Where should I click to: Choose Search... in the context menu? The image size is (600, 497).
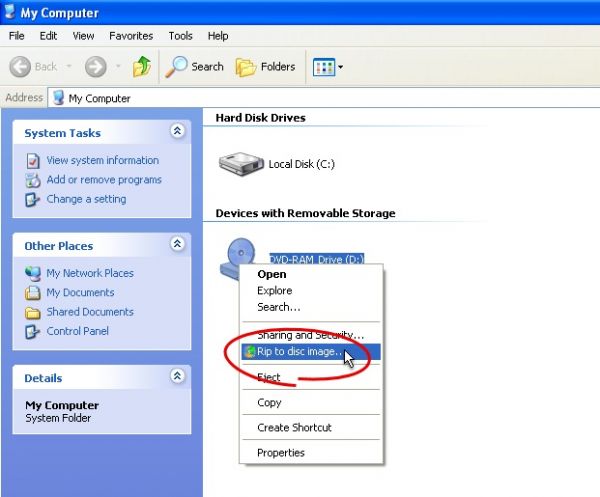[311, 307]
